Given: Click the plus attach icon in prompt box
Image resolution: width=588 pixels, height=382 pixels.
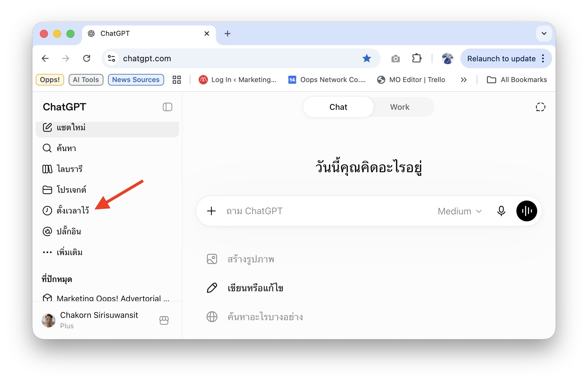Looking at the screenshot, I should coord(211,211).
